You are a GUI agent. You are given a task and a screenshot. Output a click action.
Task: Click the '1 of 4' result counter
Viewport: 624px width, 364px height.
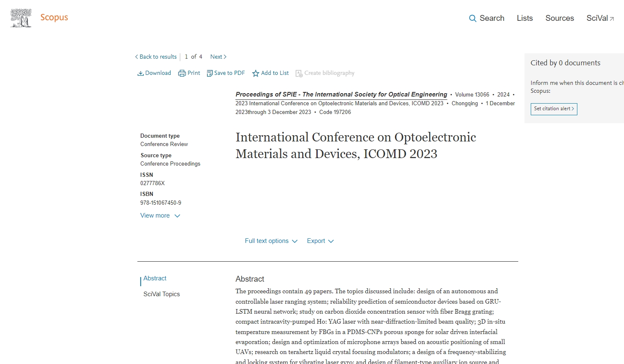click(x=194, y=57)
